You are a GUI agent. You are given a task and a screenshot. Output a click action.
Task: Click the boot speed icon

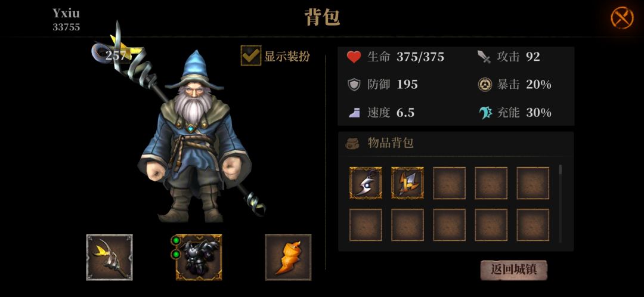(x=354, y=113)
